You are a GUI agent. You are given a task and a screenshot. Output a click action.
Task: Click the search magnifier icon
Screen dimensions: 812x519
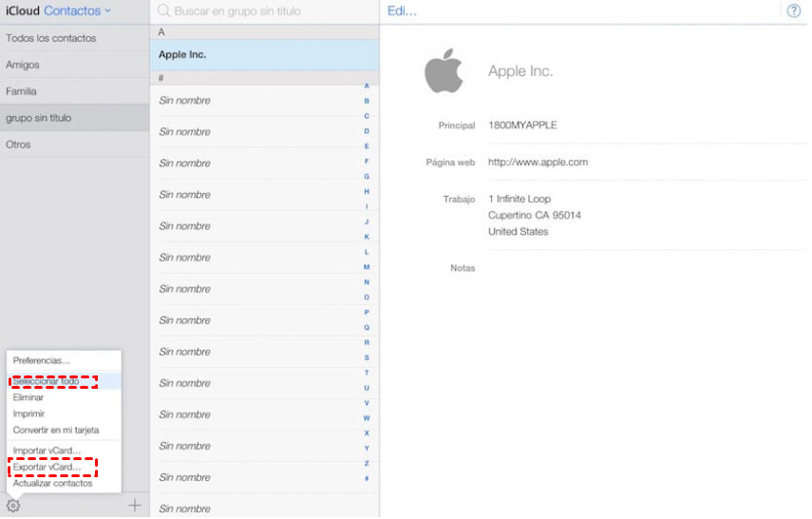point(163,11)
